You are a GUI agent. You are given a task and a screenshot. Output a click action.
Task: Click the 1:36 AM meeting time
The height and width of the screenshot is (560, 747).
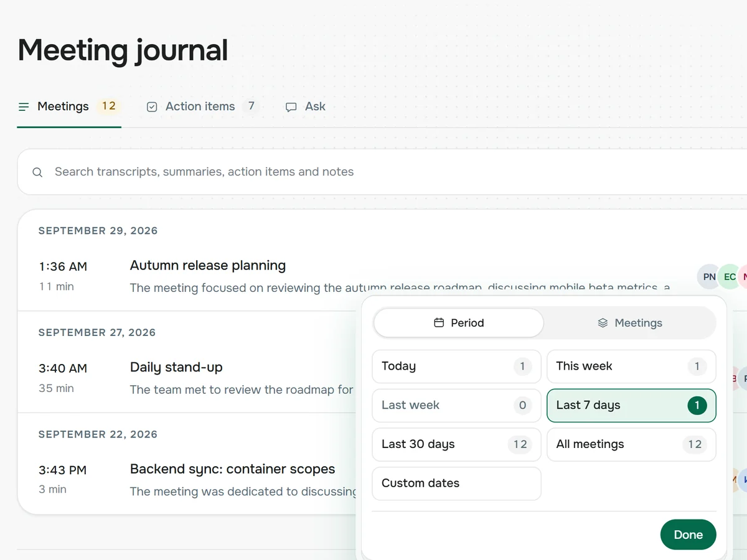point(63,266)
